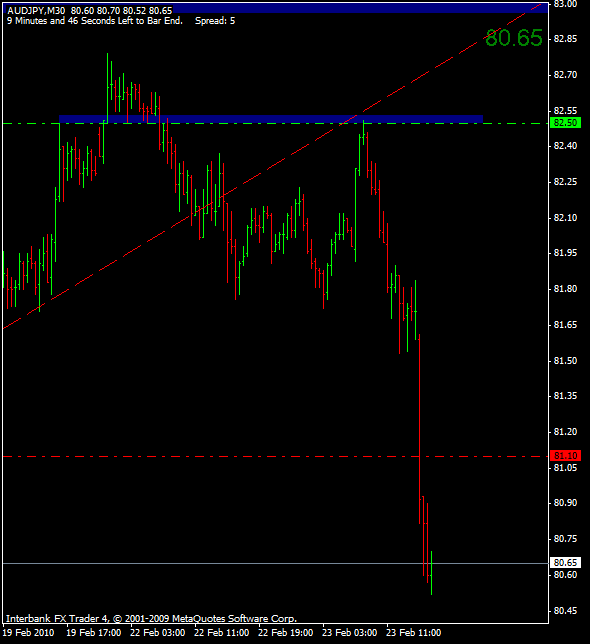Select the red 81.10 price level tag
590x644 pixels.
click(565, 455)
